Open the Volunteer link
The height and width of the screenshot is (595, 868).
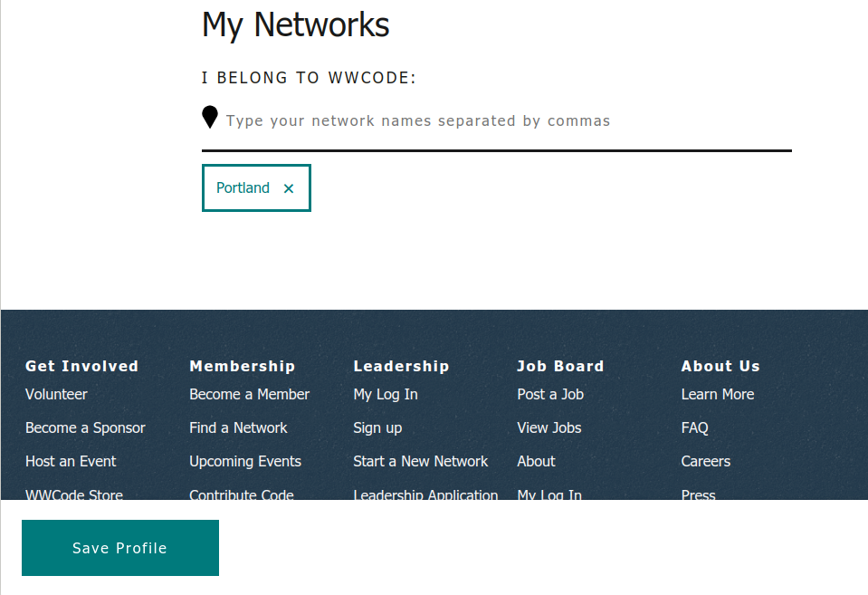(x=56, y=395)
